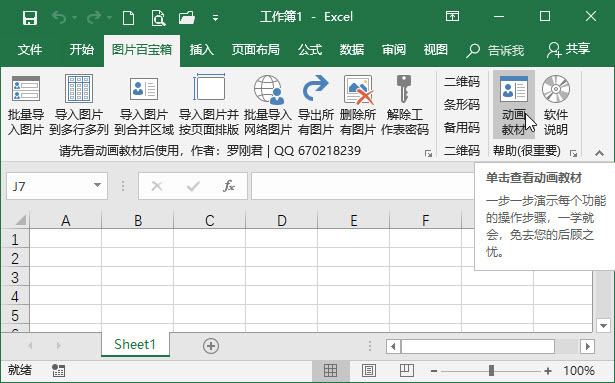Image resolution: width=615 pixels, height=383 pixels.
Task: Select column A header
Action: 66,220
